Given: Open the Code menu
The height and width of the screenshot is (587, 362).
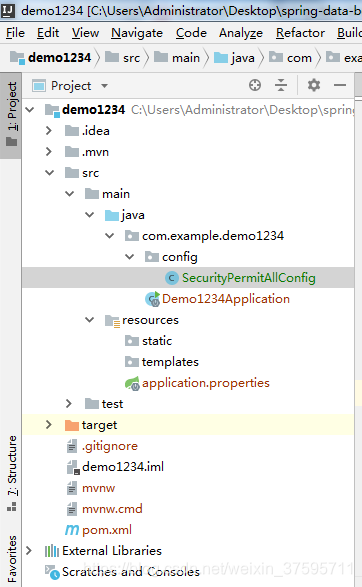Looking at the screenshot, I should coord(191,33).
